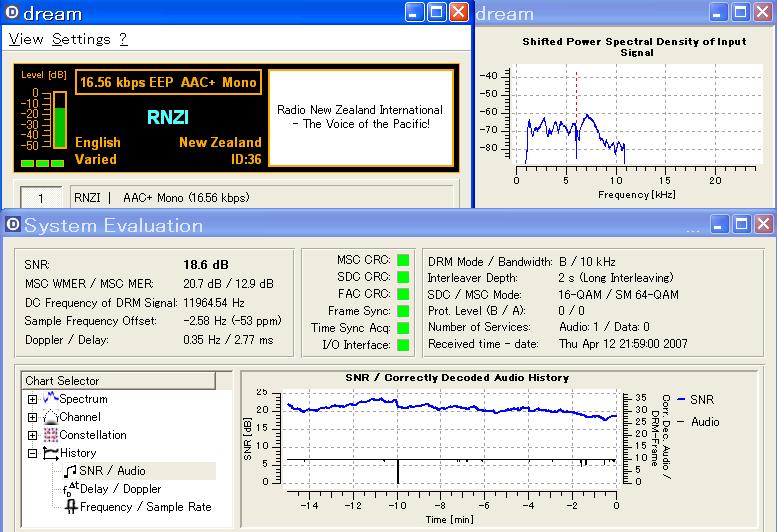Click the 16.56 kbps EEP AAC+ Mono label
Image resolution: width=778 pixels, height=532 pixels.
tap(168, 82)
